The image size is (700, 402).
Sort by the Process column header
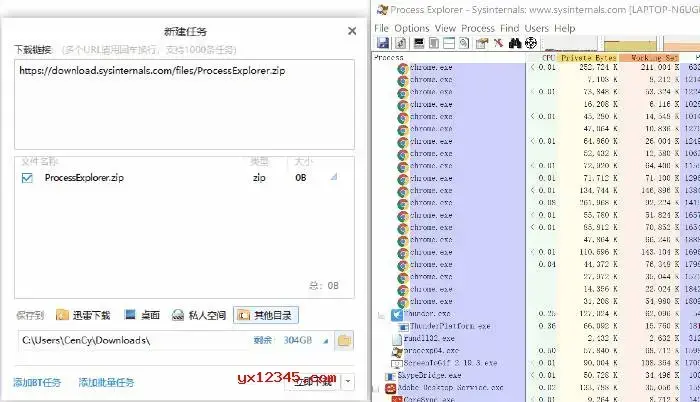tap(449, 58)
